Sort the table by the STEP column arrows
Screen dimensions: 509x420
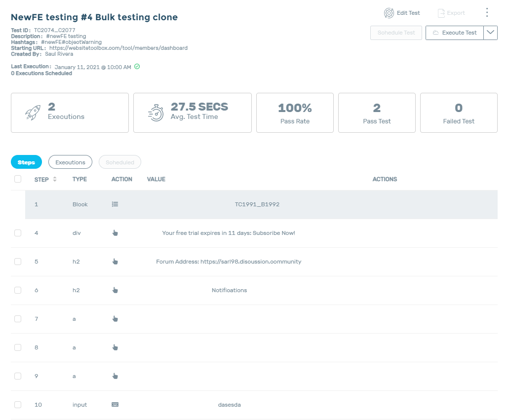(55, 179)
